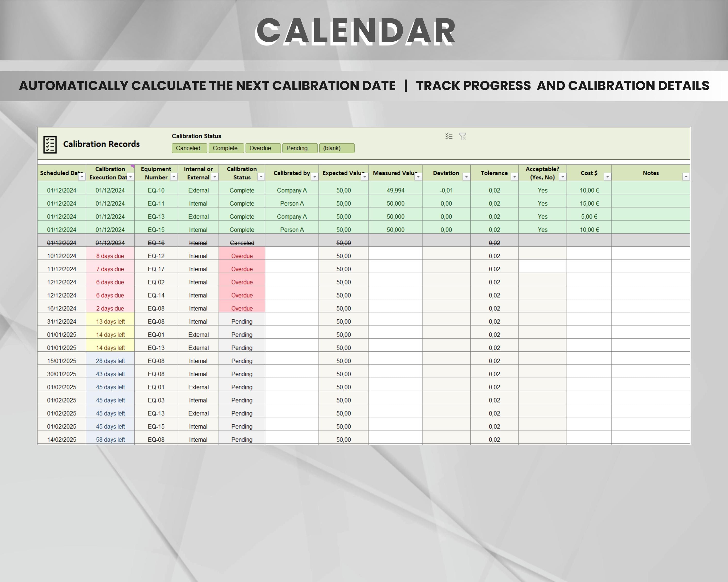Screen dimensions: 728x582
Task: Click the checklist icon beside Calibration Records
Action: click(x=50, y=145)
